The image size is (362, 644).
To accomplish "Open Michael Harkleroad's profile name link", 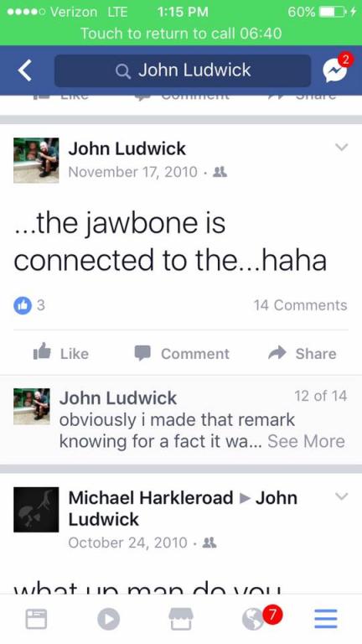I will click(151, 498).
